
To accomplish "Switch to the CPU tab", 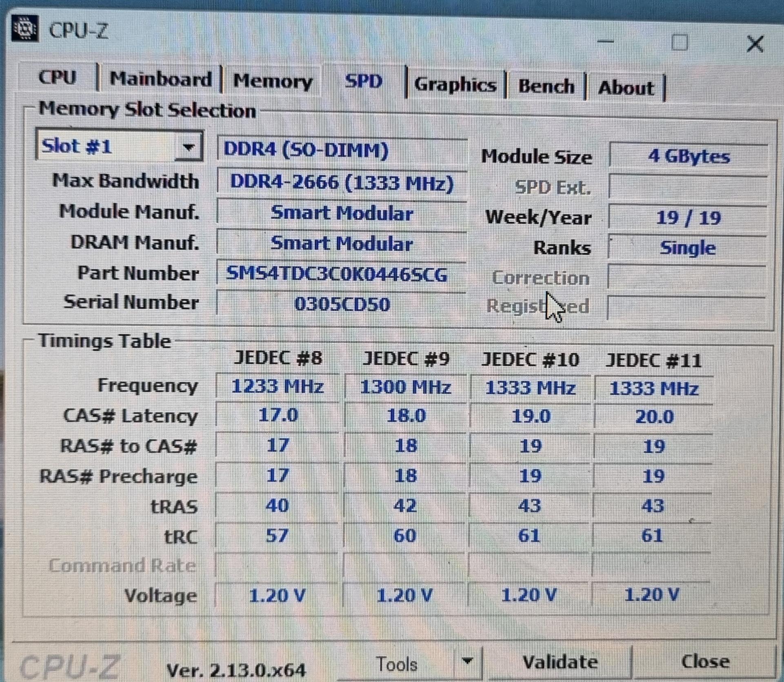I will coord(58,77).
